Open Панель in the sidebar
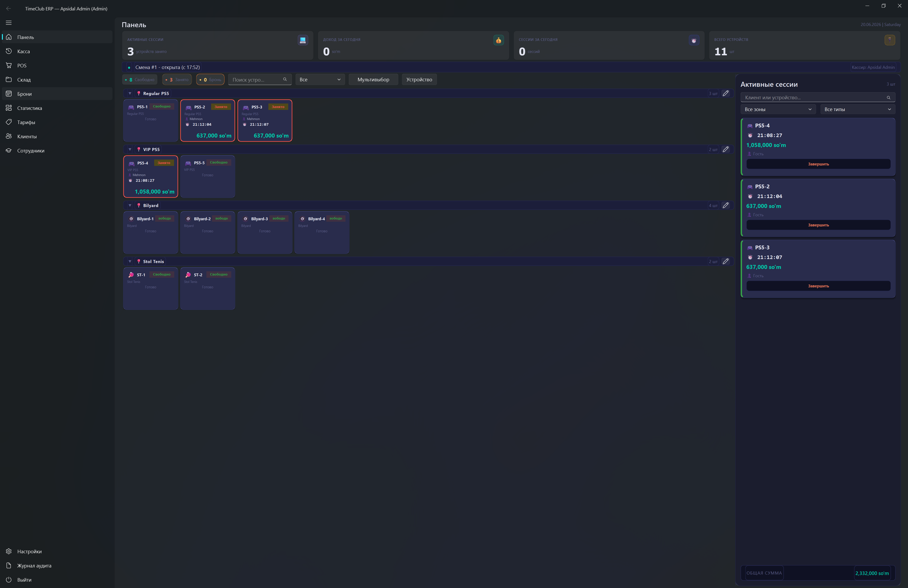This screenshot has height=588, width=908. tap(57, 37)
